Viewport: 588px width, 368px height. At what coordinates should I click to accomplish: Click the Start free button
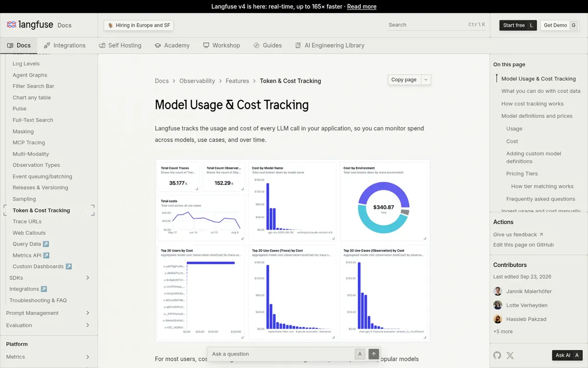pyautogui.click(x=518, y=25)
